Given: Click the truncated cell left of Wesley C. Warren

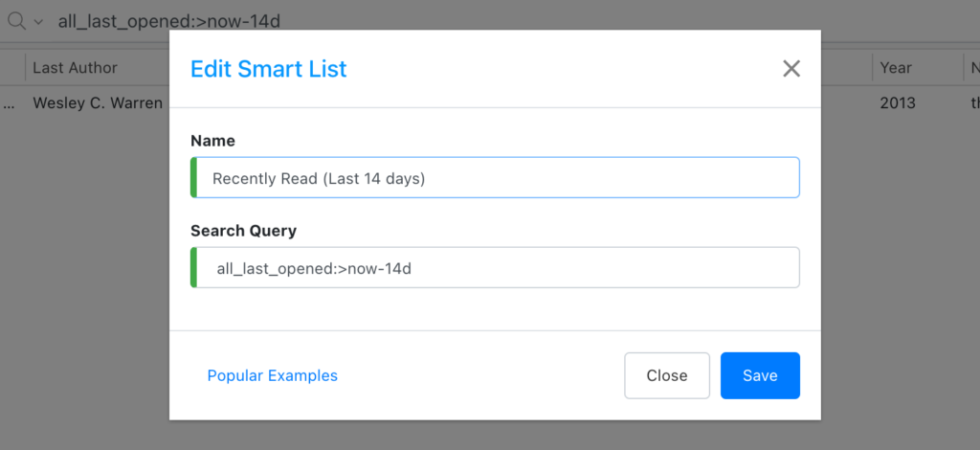Looking at the screenshot, I should click(x=10, y=102).
